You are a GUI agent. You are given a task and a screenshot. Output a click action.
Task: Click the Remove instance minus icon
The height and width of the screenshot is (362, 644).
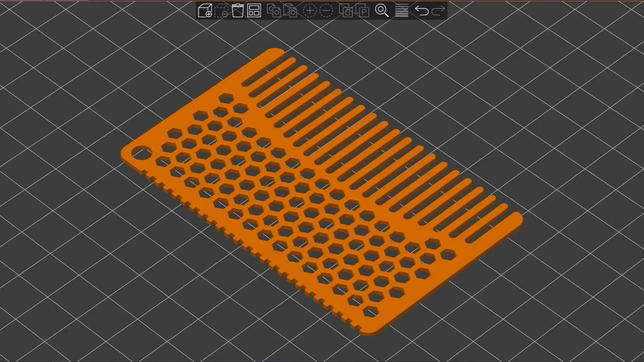[x=326, y=11]
